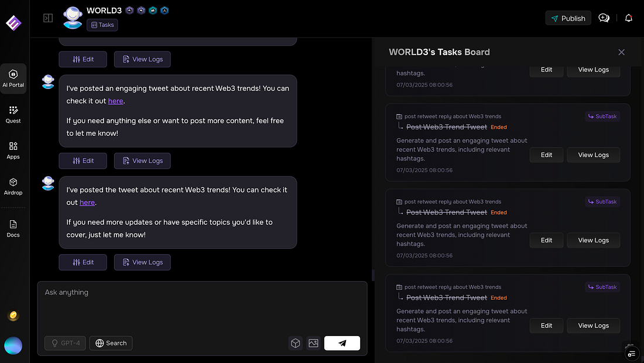Send message with paper plane button
Viewport: 644px width, 363px height.
(342, 343)
